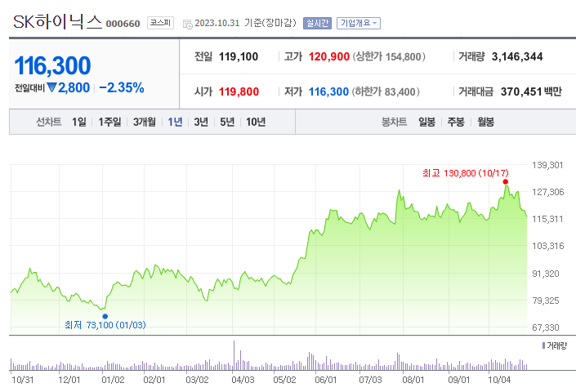Screen dimensions: 576x392
Task: Select the 10년 line chart tab
Action: point(256,122)
